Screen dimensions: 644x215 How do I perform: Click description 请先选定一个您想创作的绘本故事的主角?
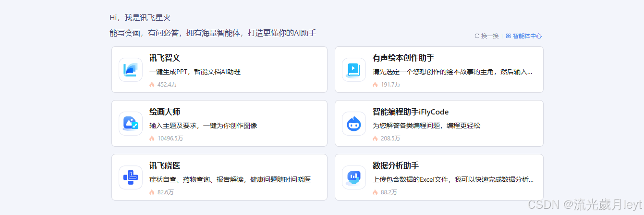(x=453, y=72)
